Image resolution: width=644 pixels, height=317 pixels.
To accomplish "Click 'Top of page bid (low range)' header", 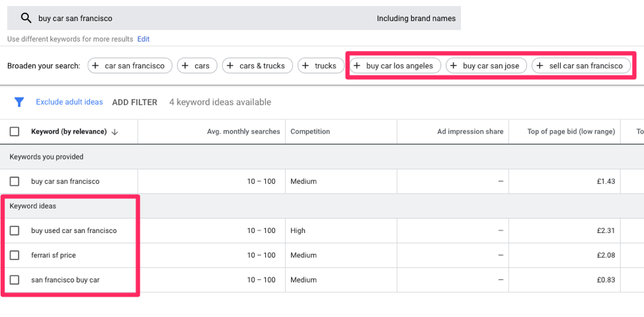I will [x=571, y=132].
